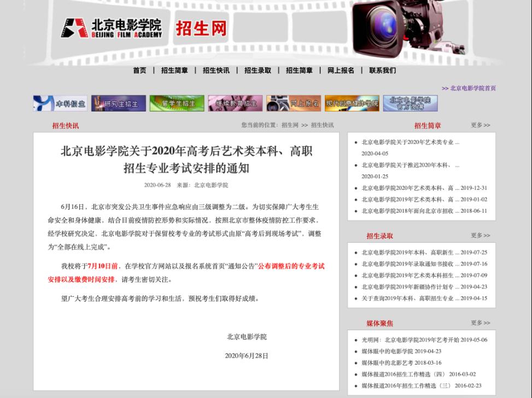The height and width of the screenshot is (398, 532).
Task: Open 招生简章 left of 招生快讯 in nav
Action: 174,71
